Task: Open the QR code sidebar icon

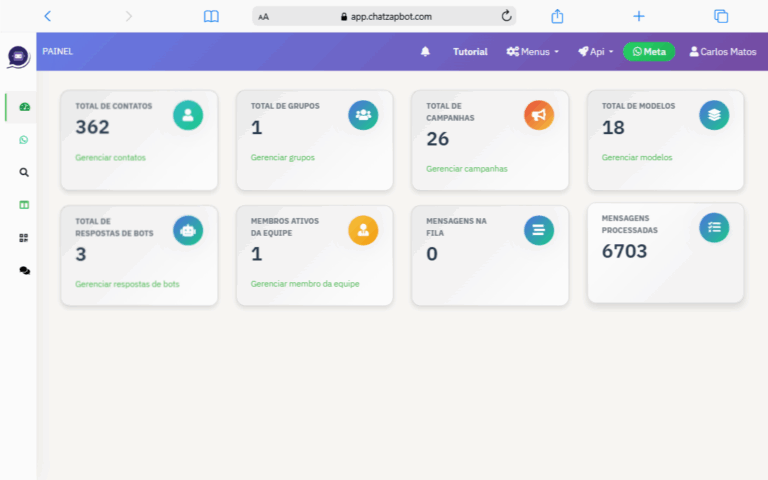Action: click(24, 238)
